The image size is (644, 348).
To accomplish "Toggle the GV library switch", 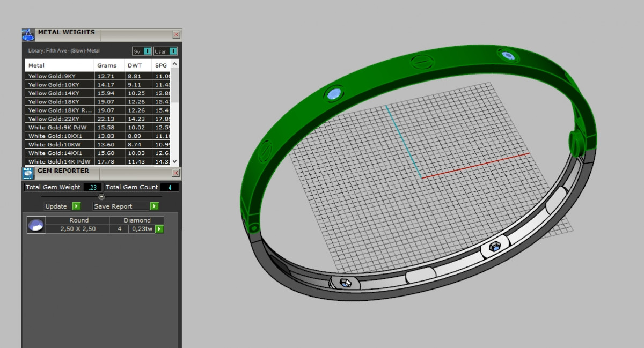I will (x=142, y=51).
